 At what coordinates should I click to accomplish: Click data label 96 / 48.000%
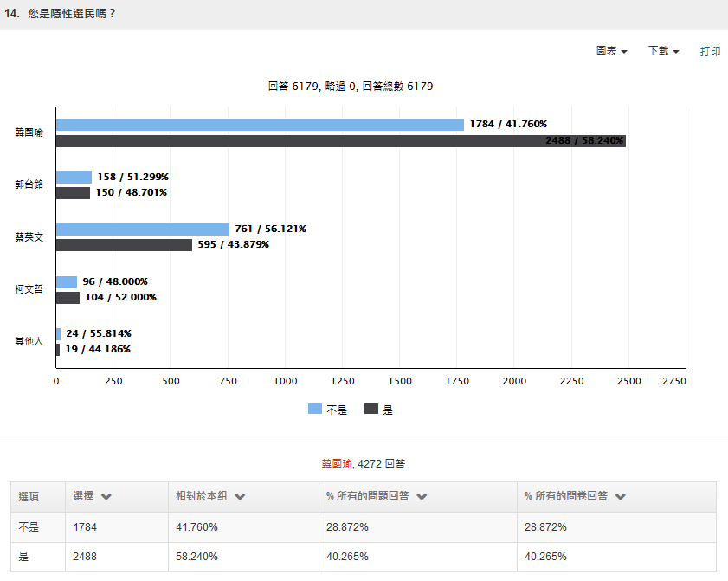[x=115, y=281]
